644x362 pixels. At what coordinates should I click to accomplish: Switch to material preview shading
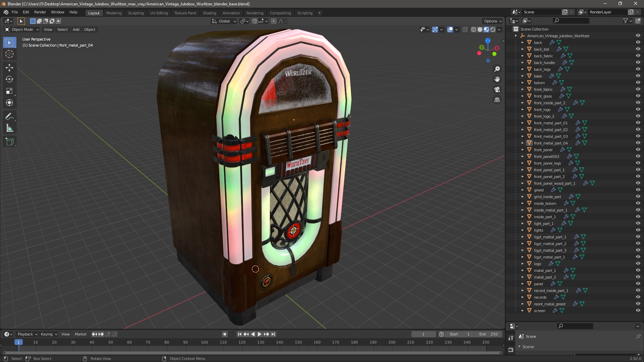(486, 29)
